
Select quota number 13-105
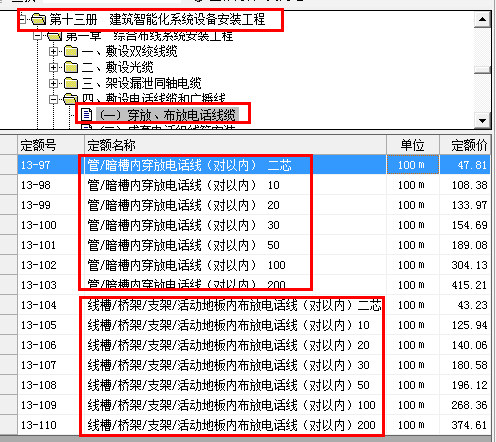click(38, 325)
